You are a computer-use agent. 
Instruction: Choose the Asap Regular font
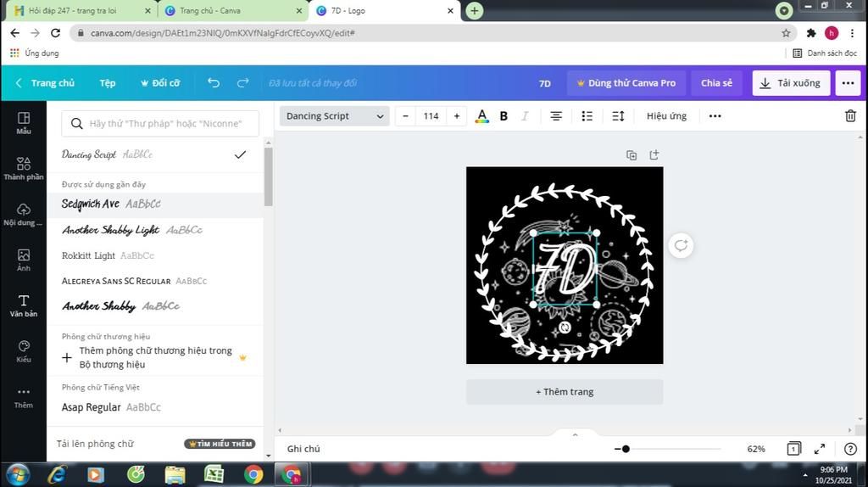(x=155, y=407)
